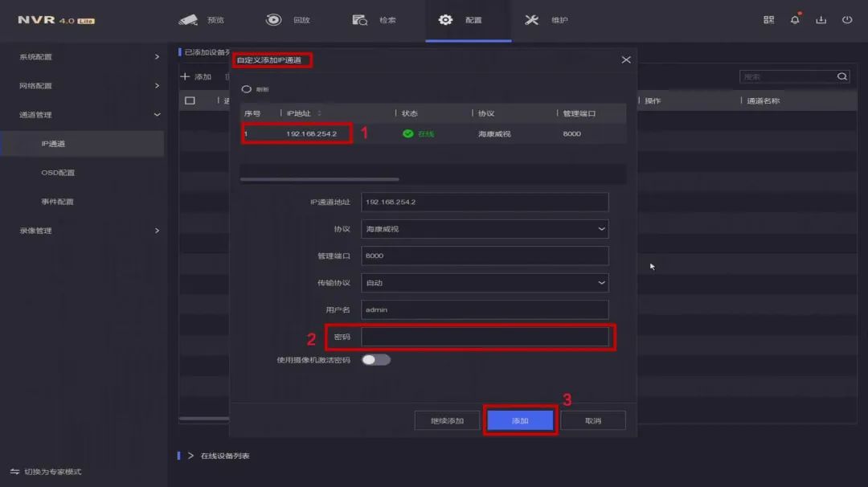Open the 传输协议 transfer protocol dropdown
The height and width of the screenshot is (487, 868).
click(485, 283)
